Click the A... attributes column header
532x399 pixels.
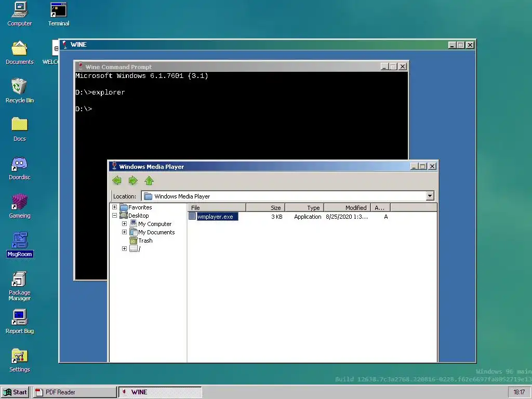click(380, 208)
